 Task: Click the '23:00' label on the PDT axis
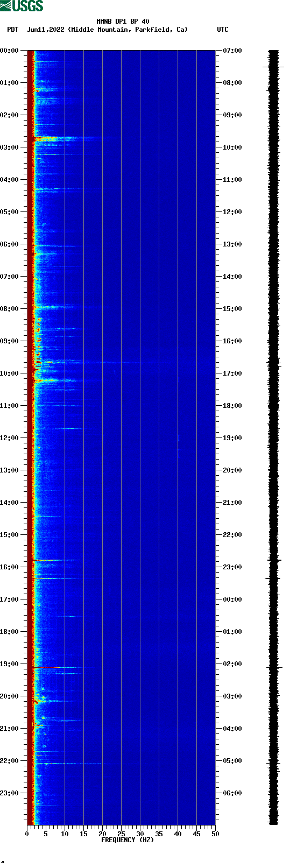(x=10, y=793)
